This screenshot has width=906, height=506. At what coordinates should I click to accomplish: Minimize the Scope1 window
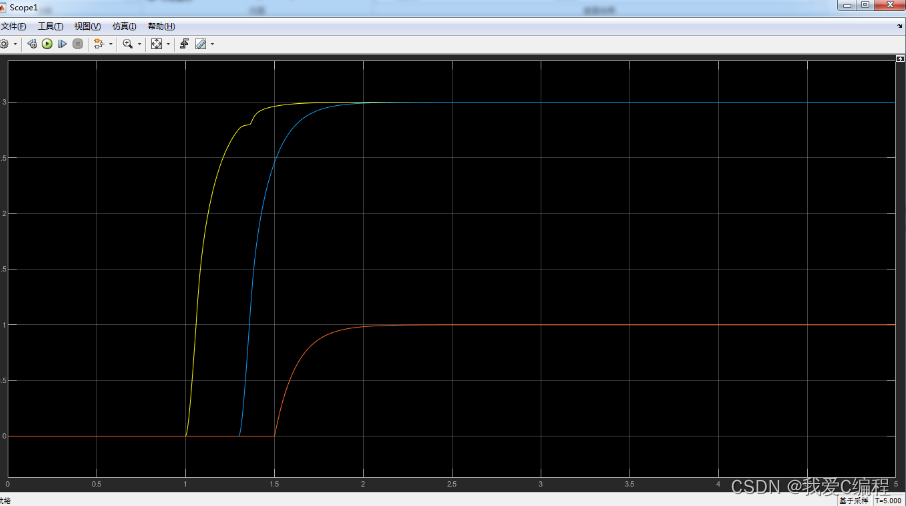[x=846, y=5]
